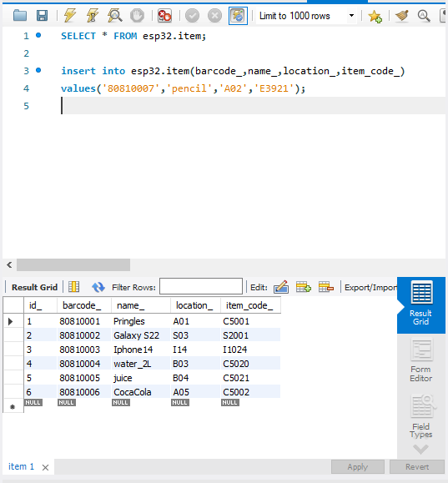Click statement marker dot on line 3
Image resolution: width=448 pixels, height=483 pixels.
[38, 70]
